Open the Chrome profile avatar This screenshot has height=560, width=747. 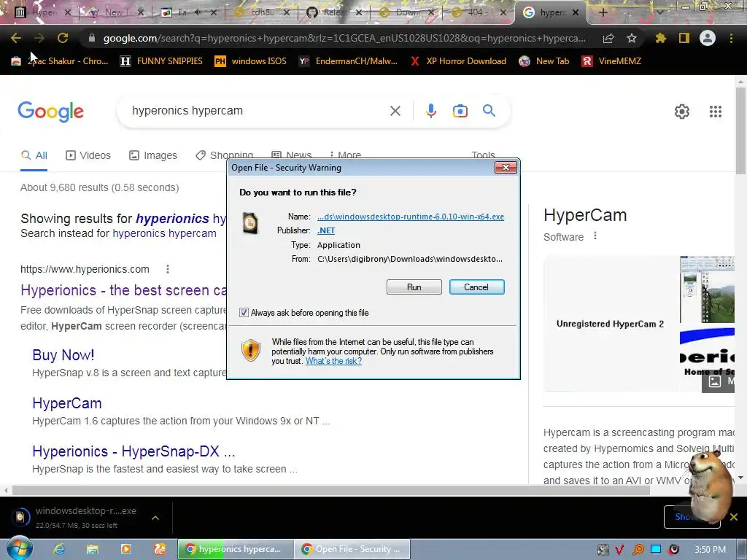[708, 38]
